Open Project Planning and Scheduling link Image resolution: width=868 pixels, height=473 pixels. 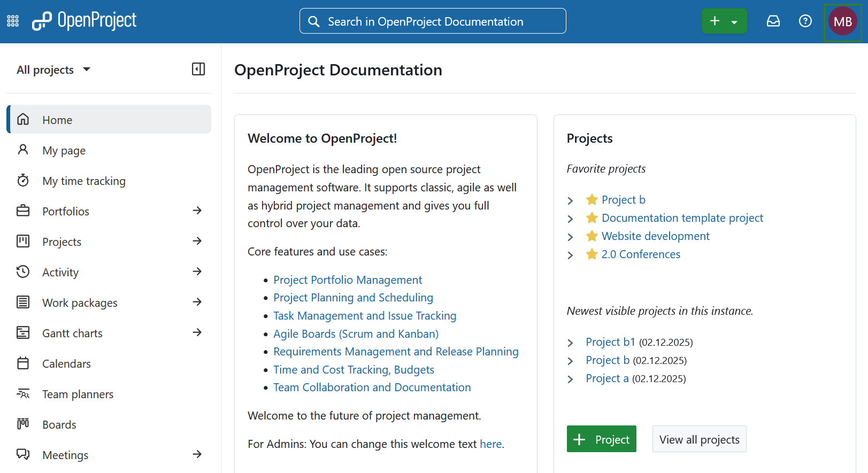353,297
